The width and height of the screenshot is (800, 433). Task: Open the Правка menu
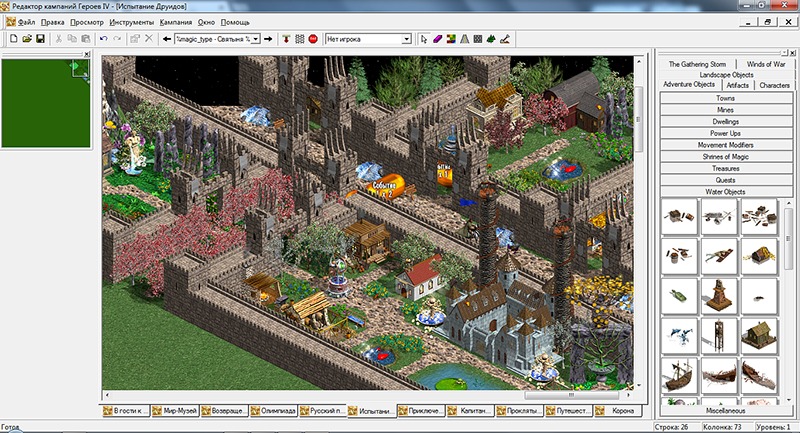tap(53, 22)
